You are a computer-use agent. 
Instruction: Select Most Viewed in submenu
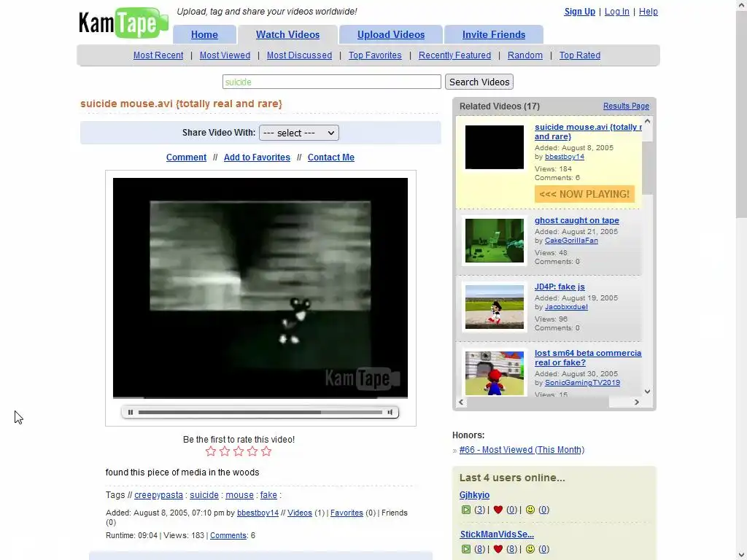[225, 55]
